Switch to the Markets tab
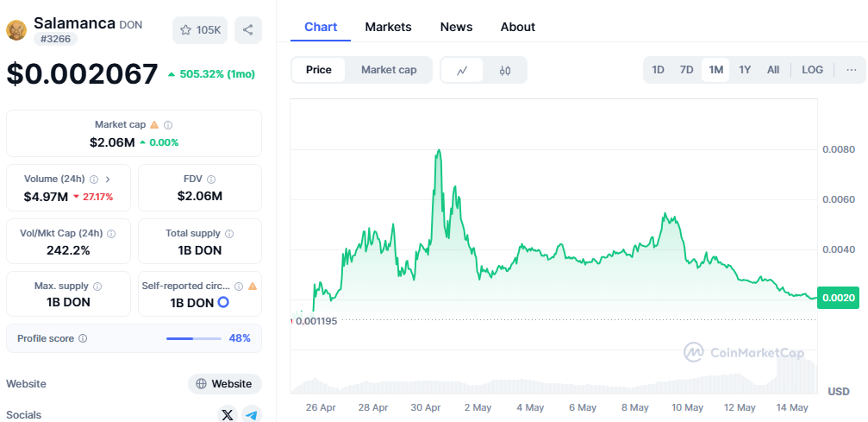Image resolution: width=868 pixels, height=422 pixels. pos(388,27)
